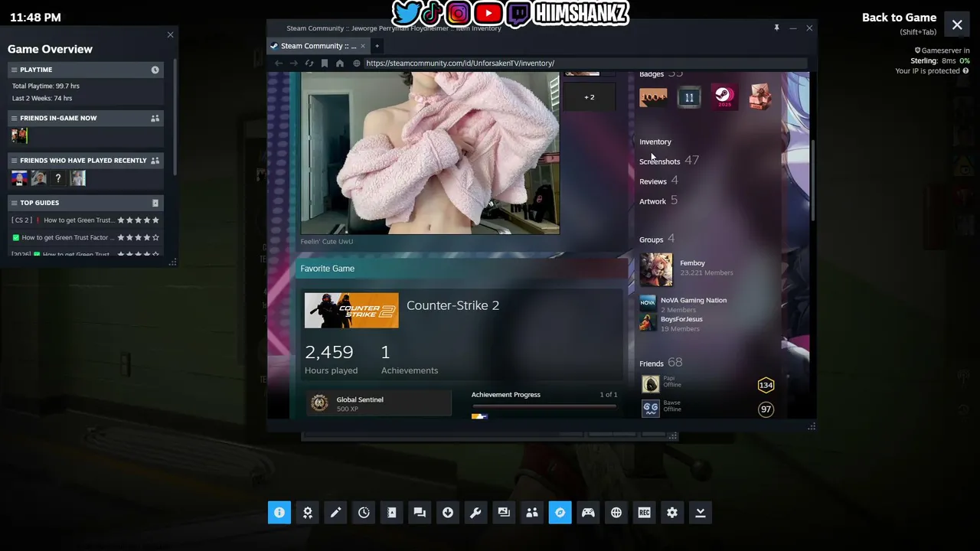Click the friend avatar under Friends In-Game Now

pyautogui.click(x=19, y=135)
